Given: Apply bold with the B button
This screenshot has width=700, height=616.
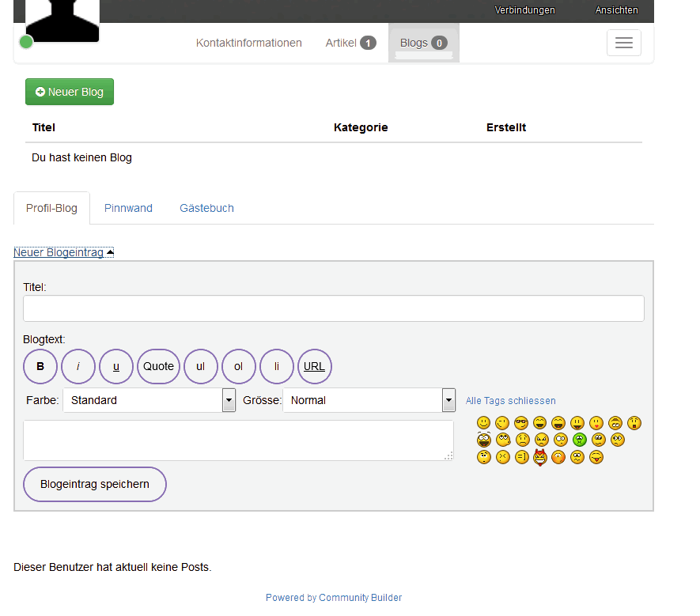Looking at the screenshot, I should [x=40, y=366].
